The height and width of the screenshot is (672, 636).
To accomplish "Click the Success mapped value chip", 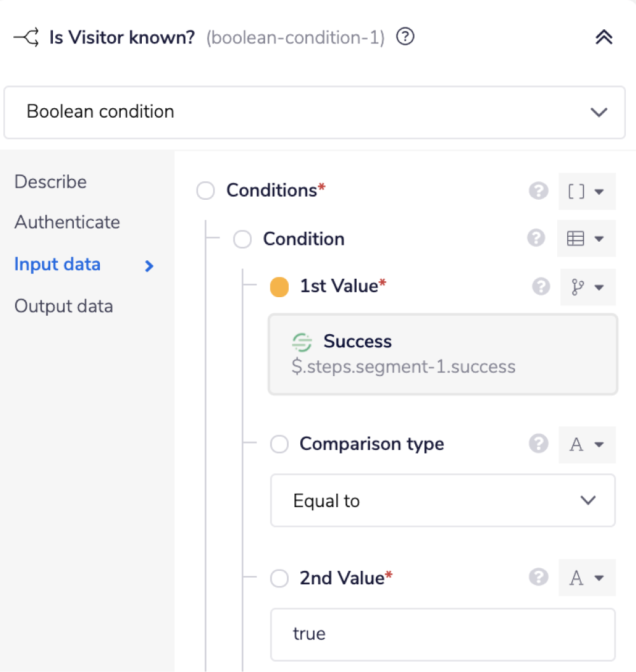I will [x=443, y=354].
